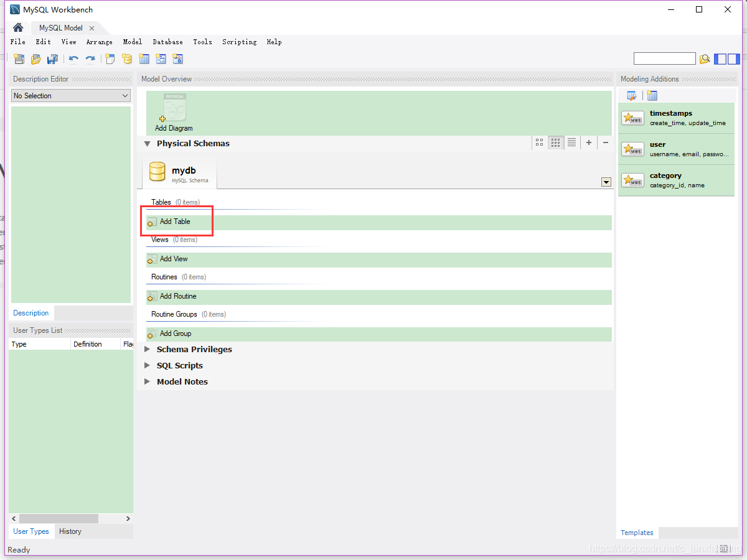Viewport: 747px width, 560px height.
Task: Click Add View button
Action: [x=173, y=259]
